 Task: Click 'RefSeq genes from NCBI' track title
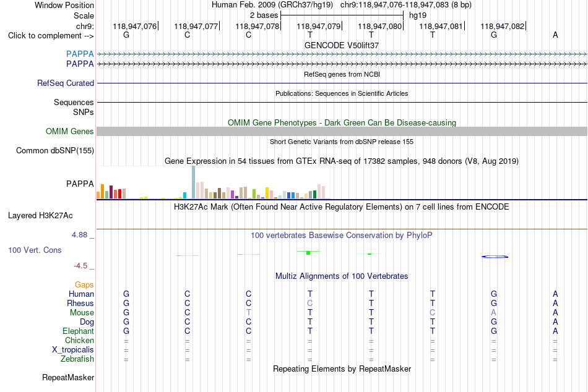point(342,75)
